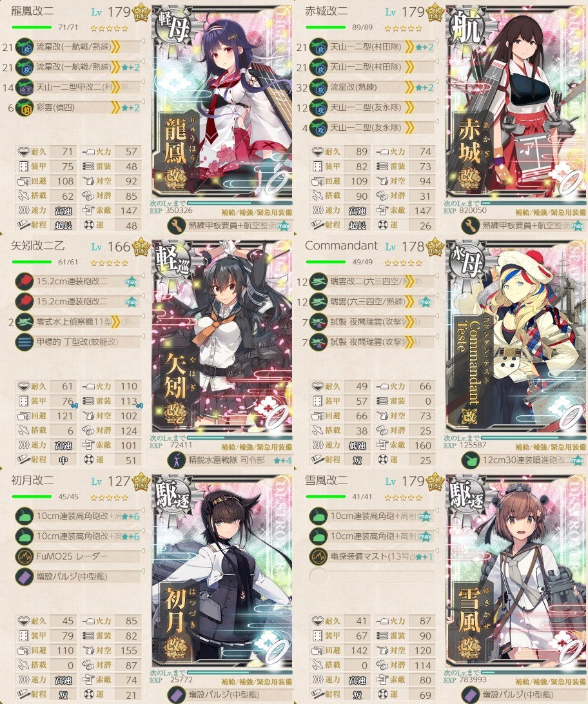Click the wrench icon beside 熟練甲板要員 on 龍鳳改二
The width and height of the screenshot is (588, 704).
tap(177, 226)
